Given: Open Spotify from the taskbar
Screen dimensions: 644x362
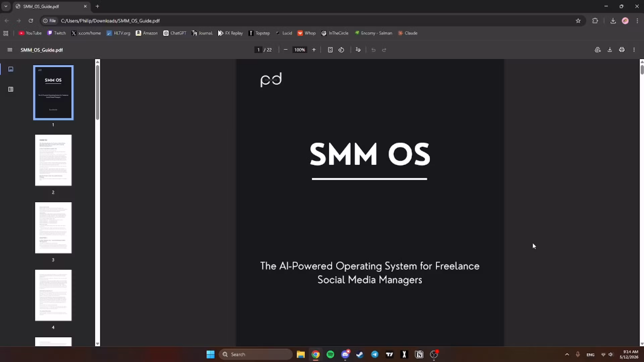Looking at the screenshot, I should [x=330, y=354].
